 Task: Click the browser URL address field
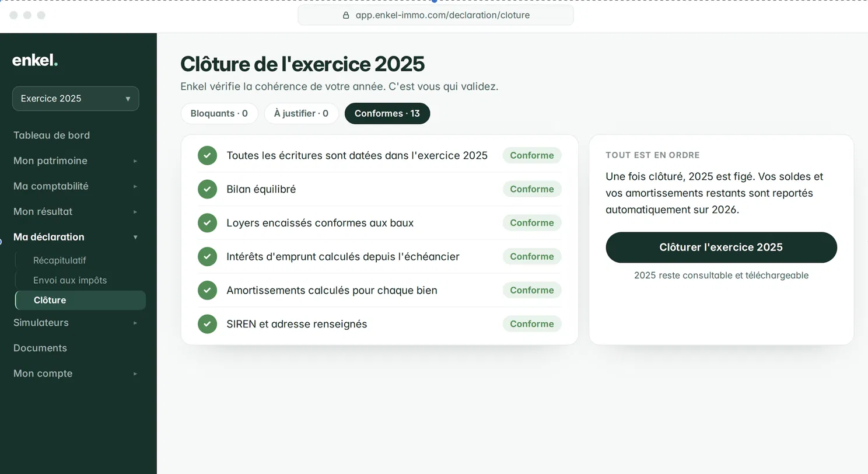point(436,15)
